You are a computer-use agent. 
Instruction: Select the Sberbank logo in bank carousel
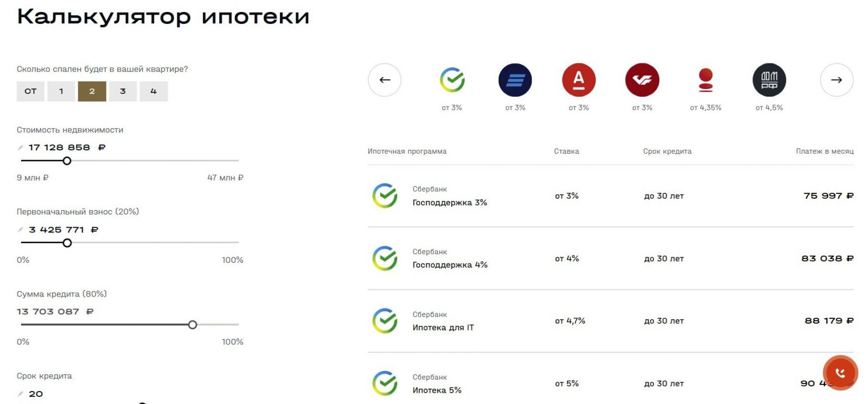(x=452, y=80)
